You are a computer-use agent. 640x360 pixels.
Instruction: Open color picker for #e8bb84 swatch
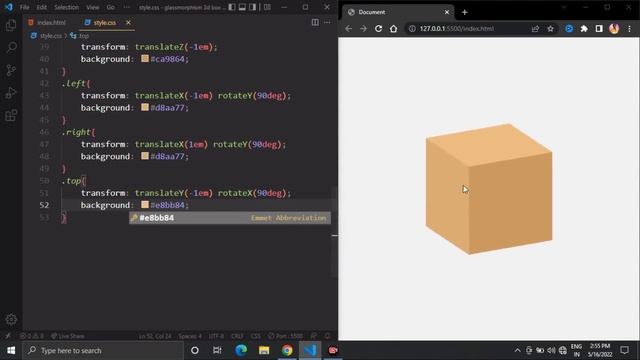coord(145,204)
